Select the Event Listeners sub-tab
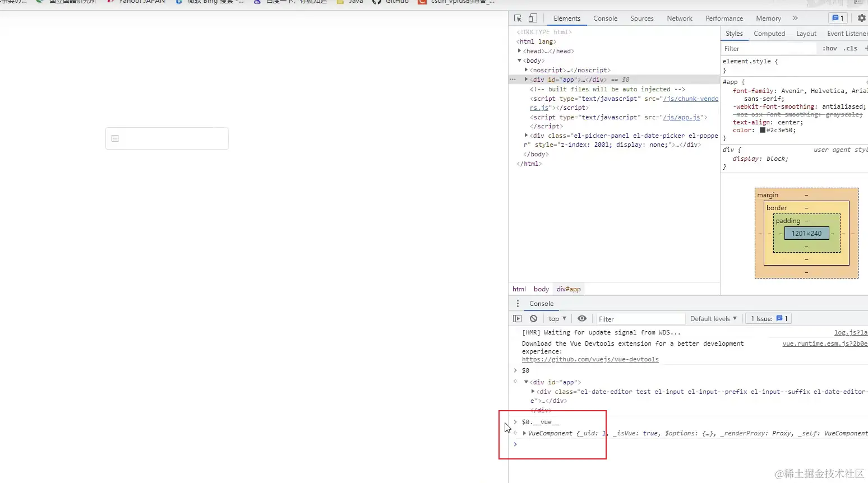This screenshot has height=483, width=868. [x=847, y=34]
